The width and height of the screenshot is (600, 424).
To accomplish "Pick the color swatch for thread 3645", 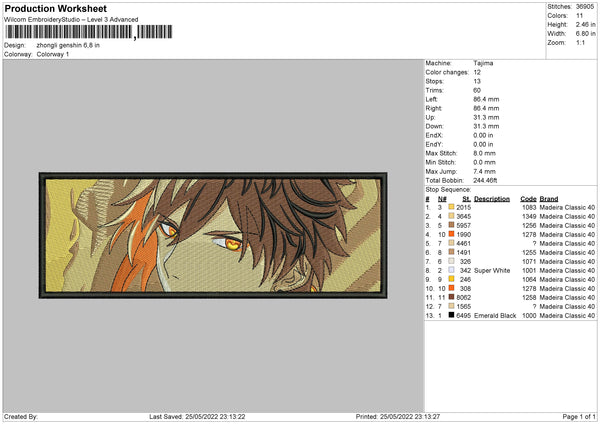I will tap(452, 216).
